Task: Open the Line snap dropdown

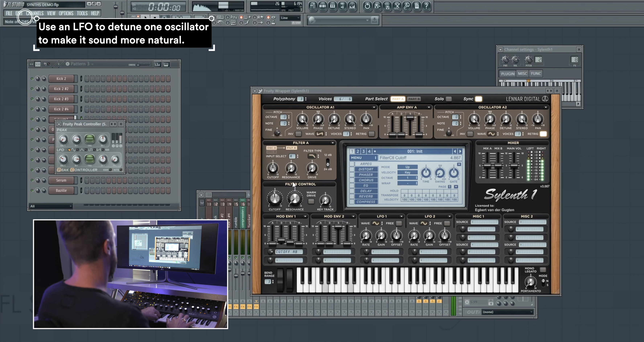Action: [290, 18]
